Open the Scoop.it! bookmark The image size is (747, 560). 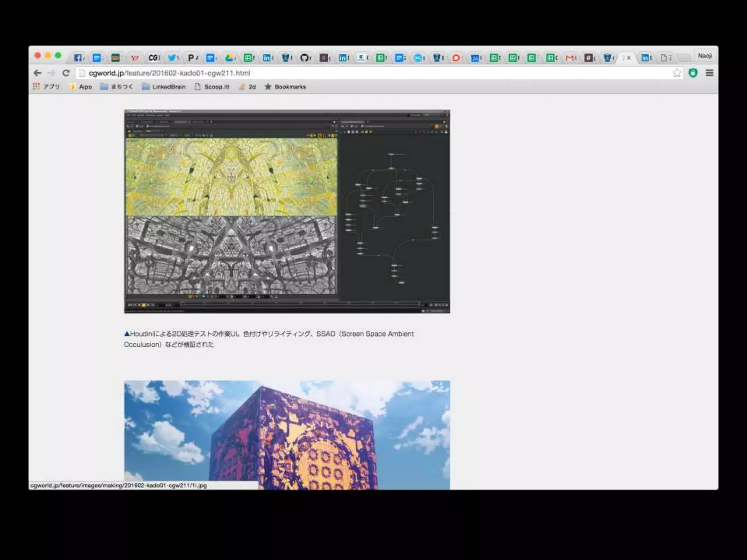pos(212,87)
